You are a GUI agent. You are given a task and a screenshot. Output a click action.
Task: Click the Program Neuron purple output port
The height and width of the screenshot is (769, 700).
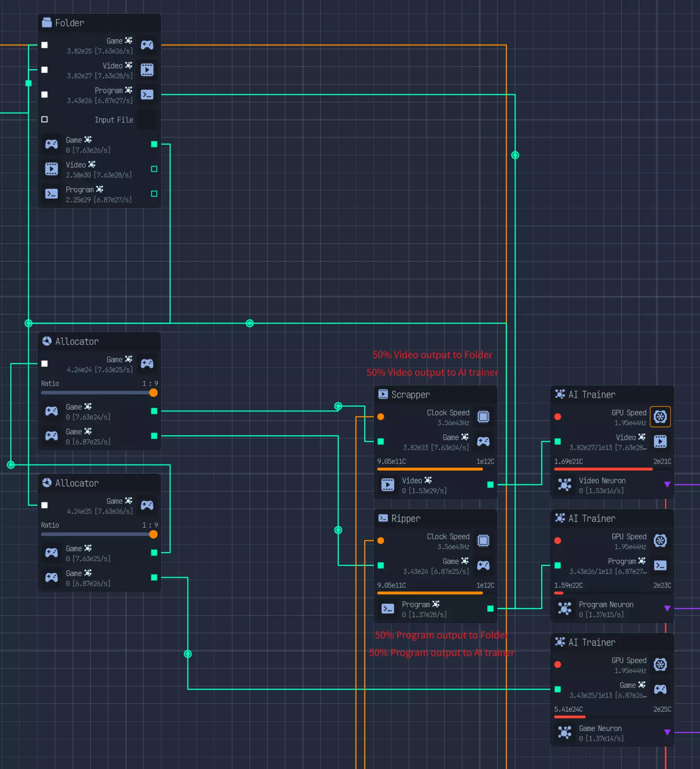(x=667, y=609)
